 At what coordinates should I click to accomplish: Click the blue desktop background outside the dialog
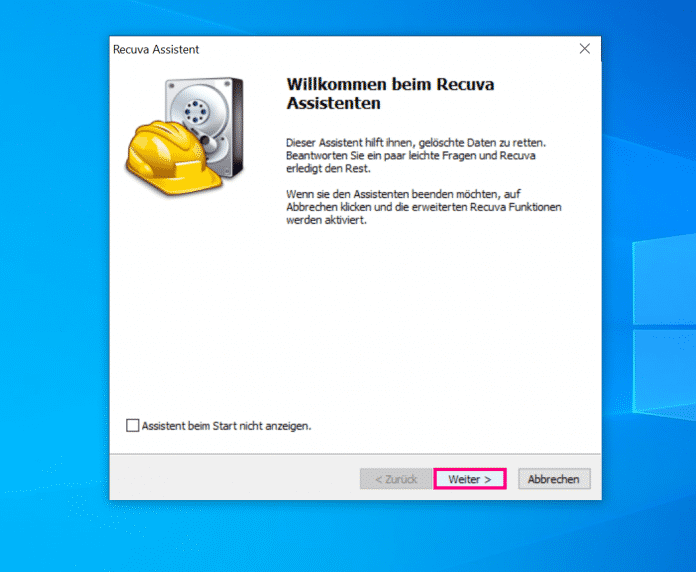coord(50,300)
